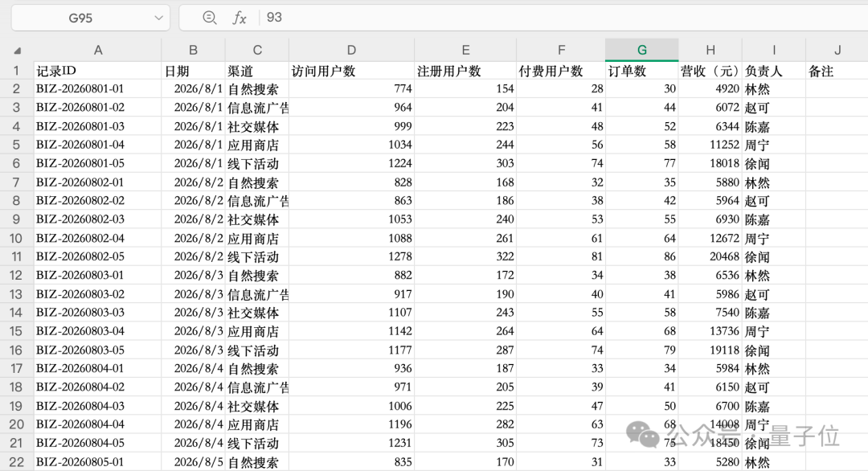Click the 营收（元） header cell
868x471 pixels.
[x=710, y=71]
